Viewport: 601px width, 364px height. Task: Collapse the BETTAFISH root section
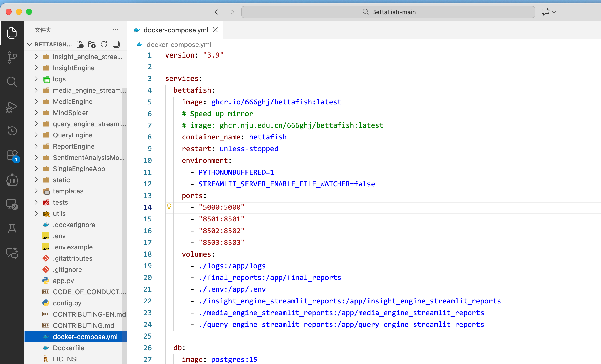(30, 45)
